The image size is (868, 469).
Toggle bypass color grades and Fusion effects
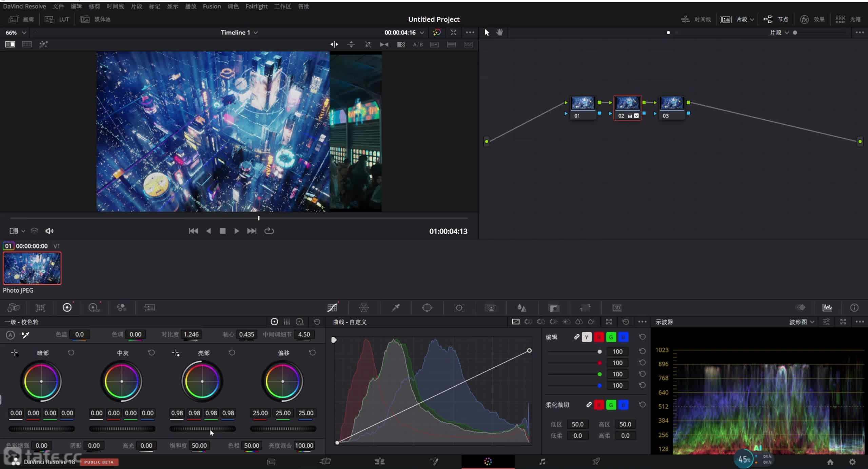[437, 32]
